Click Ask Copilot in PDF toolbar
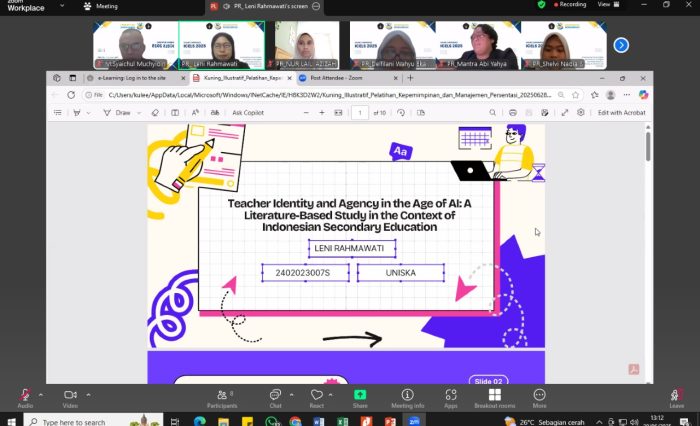 click(247, 113)
